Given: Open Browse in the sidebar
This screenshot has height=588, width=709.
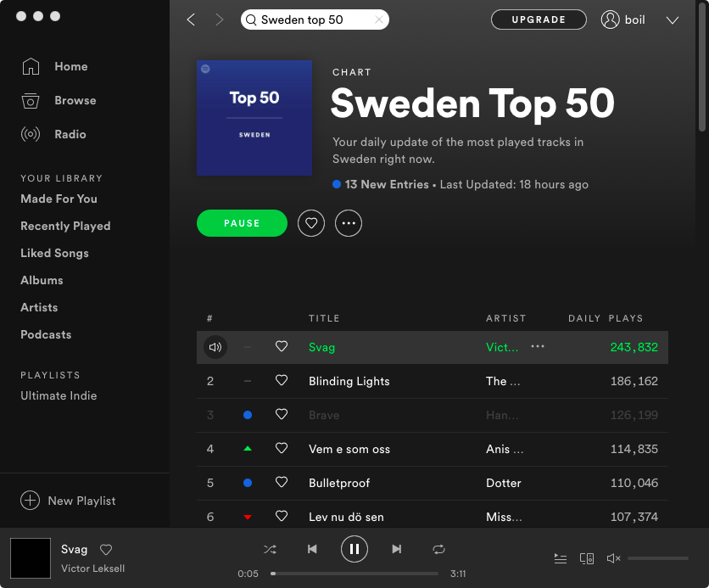Looking at the screenshot, I should (75, 100).
